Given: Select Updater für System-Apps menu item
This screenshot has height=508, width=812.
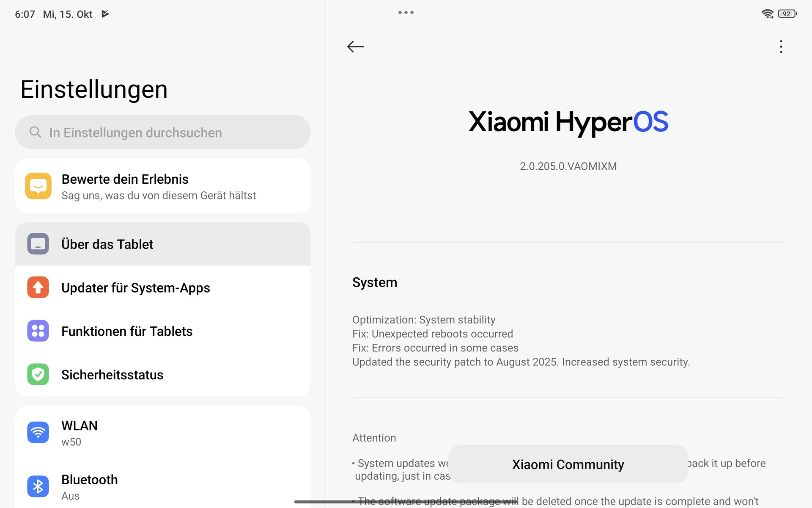Looking at the screenshot, I should tap(135, 288).
